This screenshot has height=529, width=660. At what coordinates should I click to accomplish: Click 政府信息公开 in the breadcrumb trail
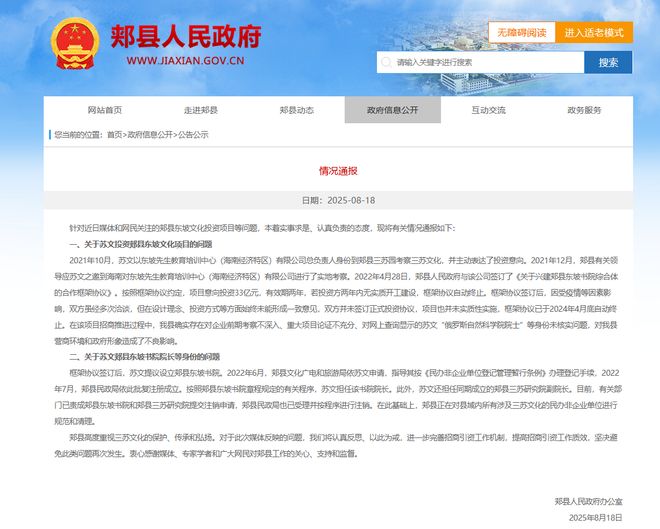coord(149,134)
